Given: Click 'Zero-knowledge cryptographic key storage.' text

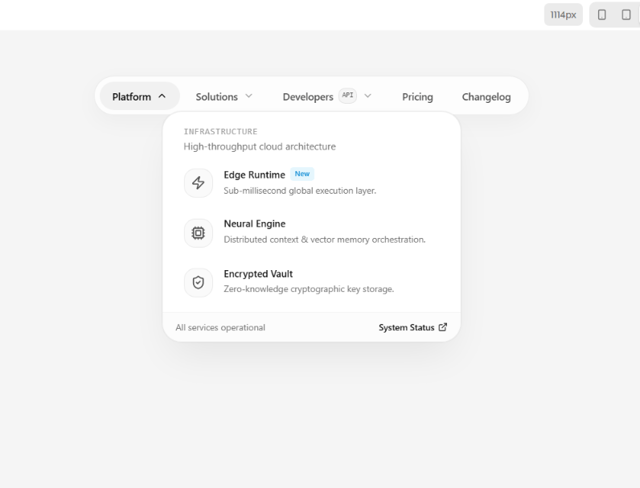Looking at the screenshot, I should (309, 289).
